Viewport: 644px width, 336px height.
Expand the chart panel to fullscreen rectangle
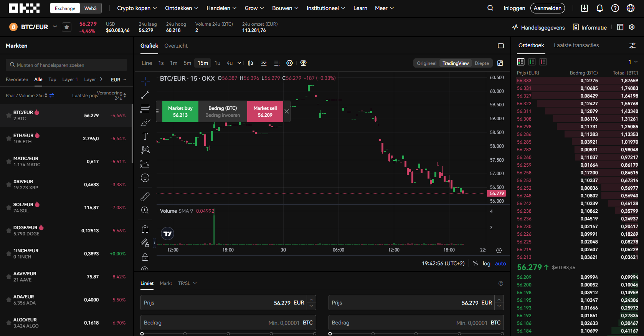click(501, 46)
